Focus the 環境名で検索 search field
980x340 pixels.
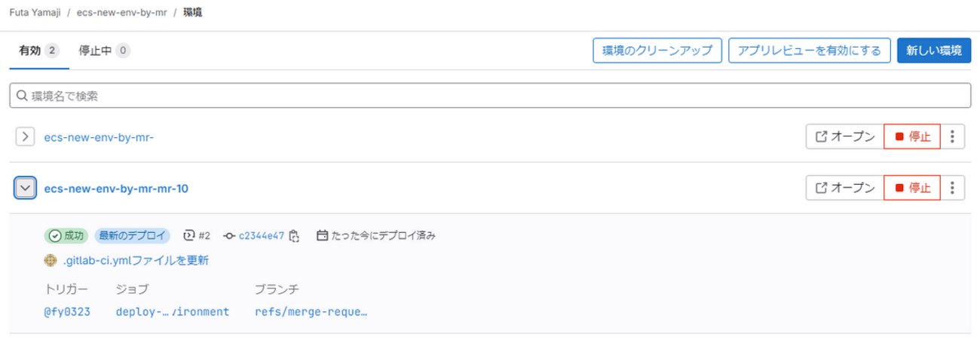tap(490, 96)
